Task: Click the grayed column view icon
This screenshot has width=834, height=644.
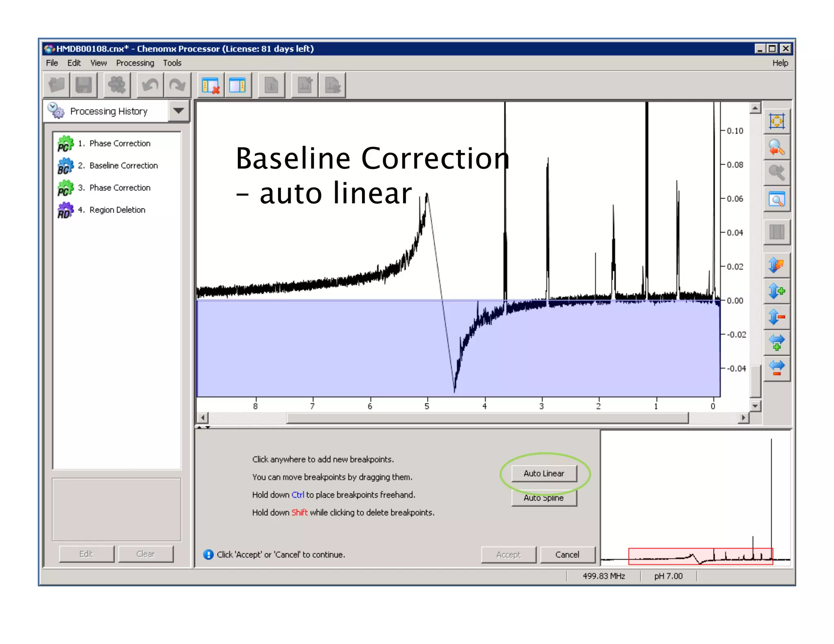Action: (777, 232)
